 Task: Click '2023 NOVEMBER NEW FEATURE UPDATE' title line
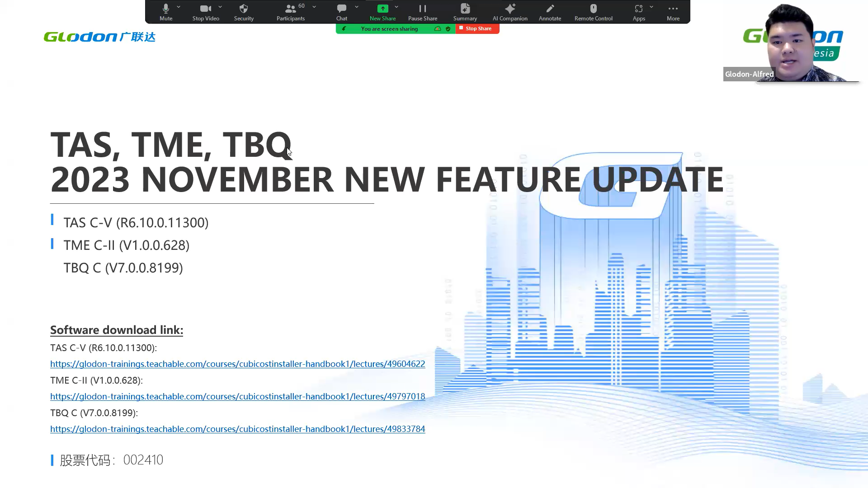click(387, 179)
